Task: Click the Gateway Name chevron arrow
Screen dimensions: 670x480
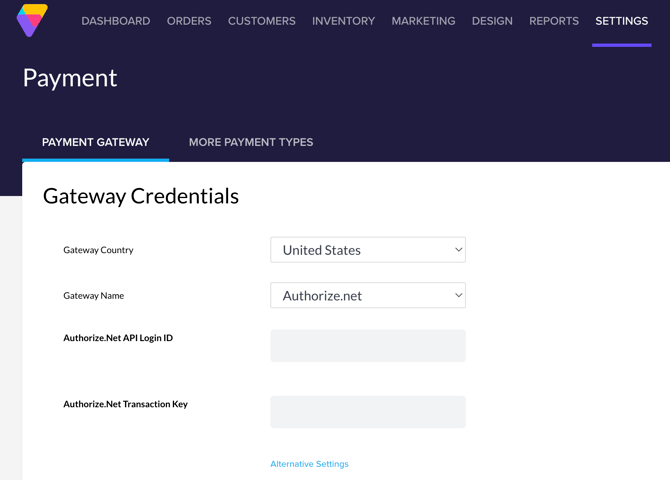Action: coord(458,295)
